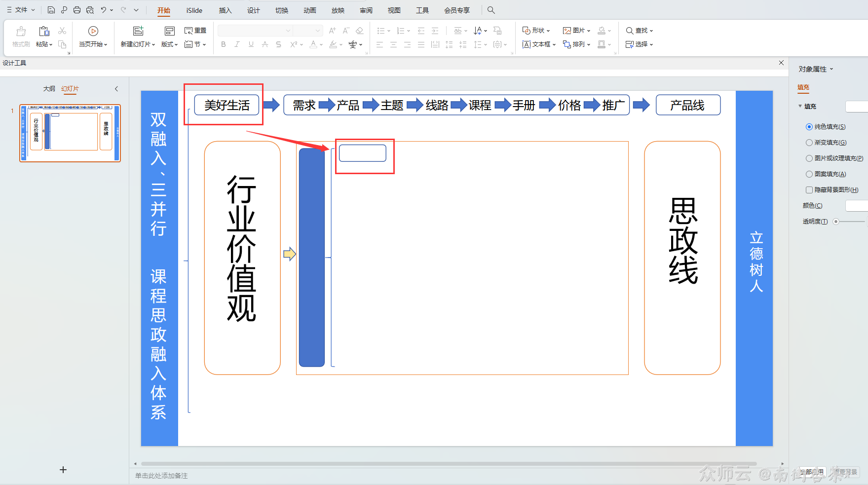Select 纯色填充 radio button
Image resolution: width=868 pixels, height=485 pixels.
pos(809,126)
